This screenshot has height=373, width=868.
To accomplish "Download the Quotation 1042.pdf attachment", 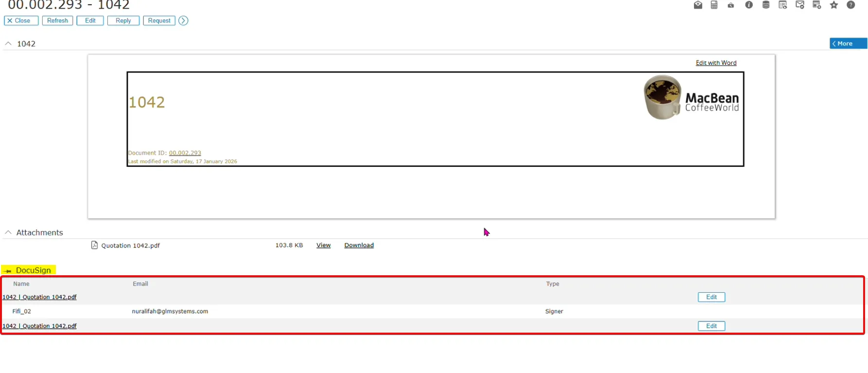I will tap(359, 245).
